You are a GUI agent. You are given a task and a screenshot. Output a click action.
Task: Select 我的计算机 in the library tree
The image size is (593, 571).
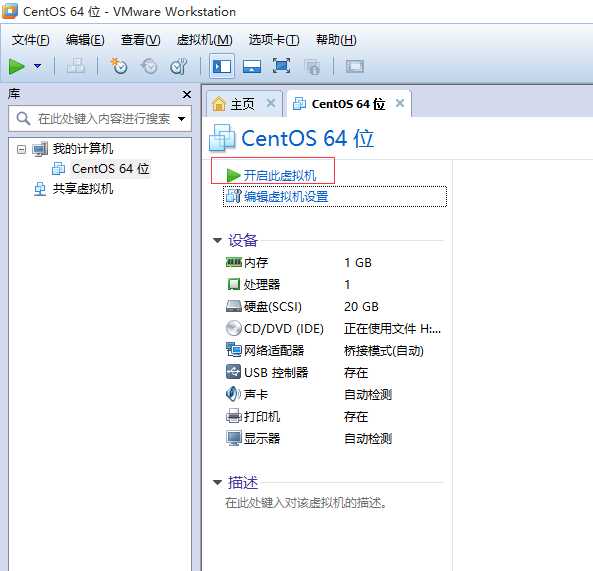click(x=82, y=149)
